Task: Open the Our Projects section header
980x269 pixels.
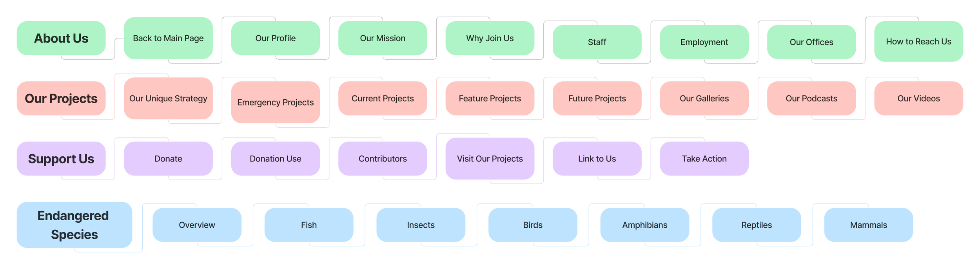Action: click(x=61, y=98)
